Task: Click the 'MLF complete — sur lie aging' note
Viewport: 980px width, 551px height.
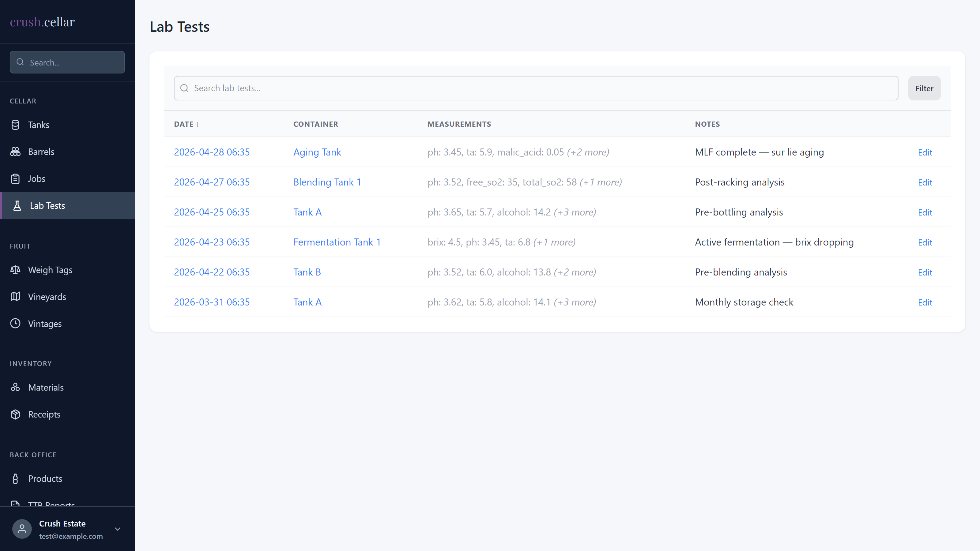Action: click(759, 152)
